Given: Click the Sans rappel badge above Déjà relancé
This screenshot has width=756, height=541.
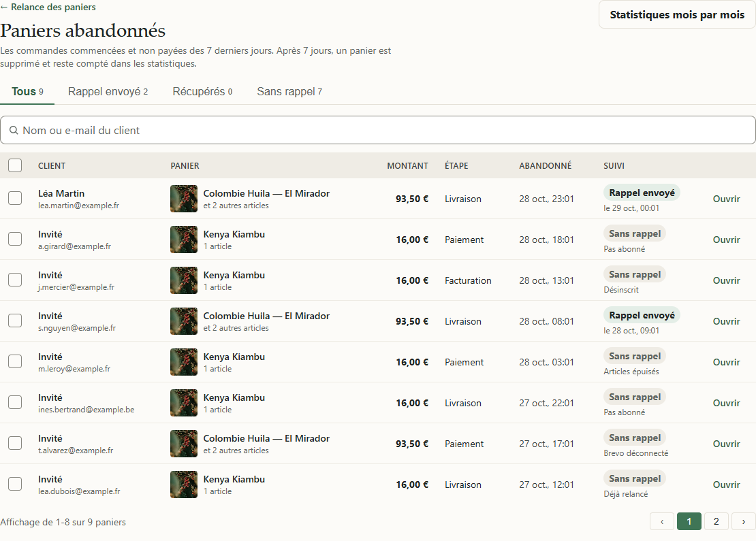Looking at the screenshot, I should (635, 479).
